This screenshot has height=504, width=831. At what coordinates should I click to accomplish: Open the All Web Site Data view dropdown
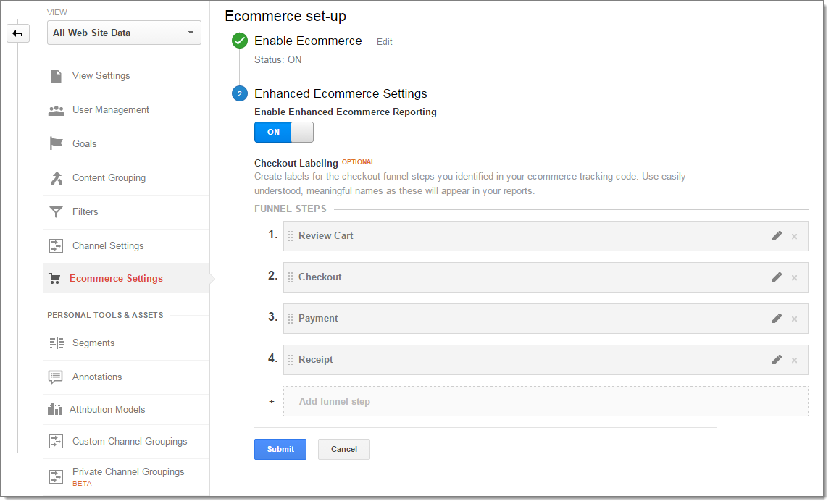[x=124, y=33]
